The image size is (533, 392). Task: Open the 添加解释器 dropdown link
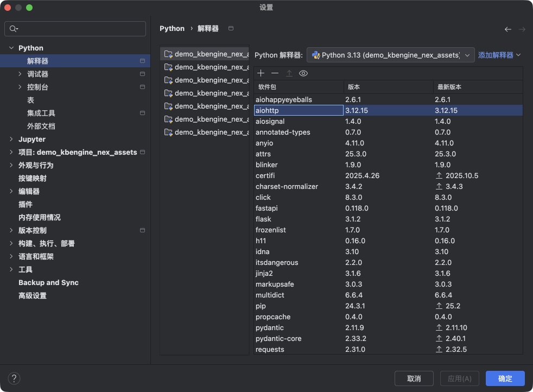tap(499, 55)
